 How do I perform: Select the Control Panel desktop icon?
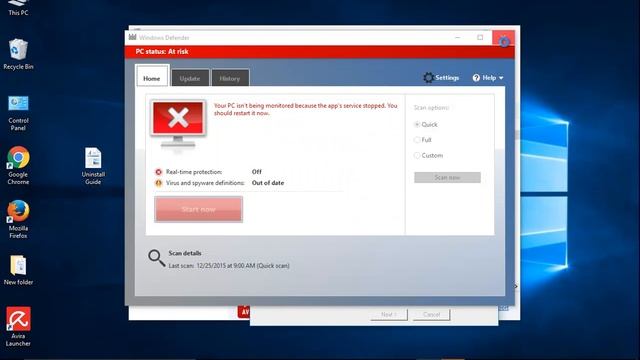18,113
